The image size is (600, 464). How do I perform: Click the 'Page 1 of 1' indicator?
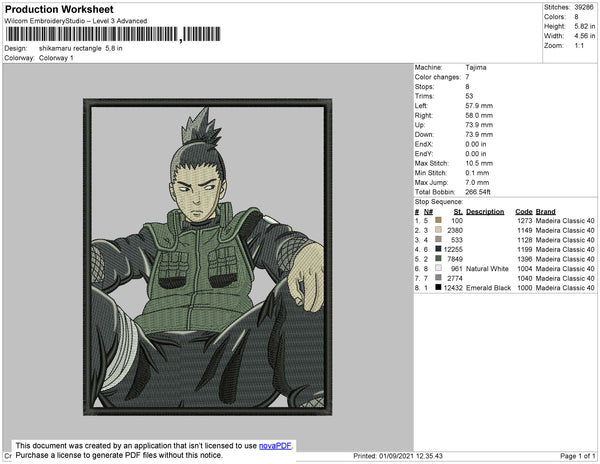pos(577,456)
